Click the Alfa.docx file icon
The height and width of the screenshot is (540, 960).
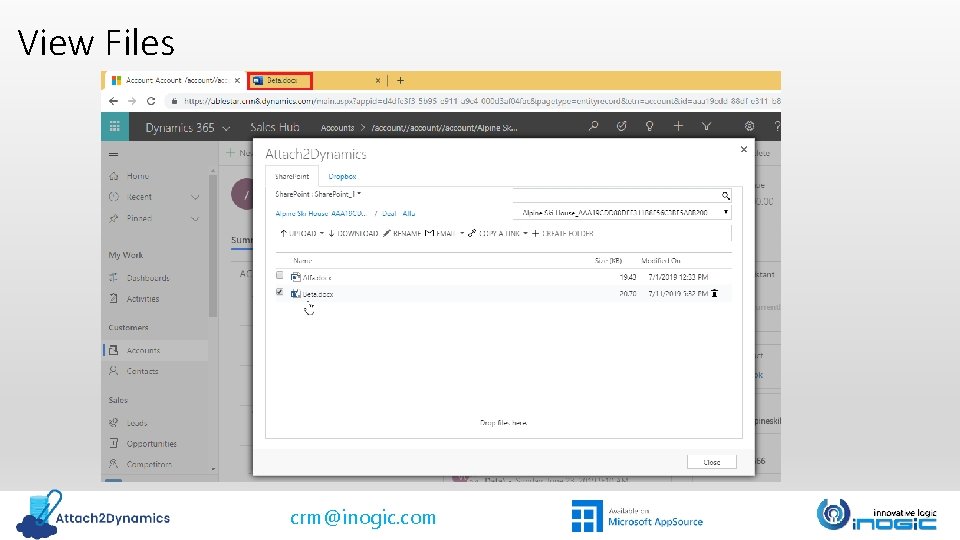click(296, 277)
